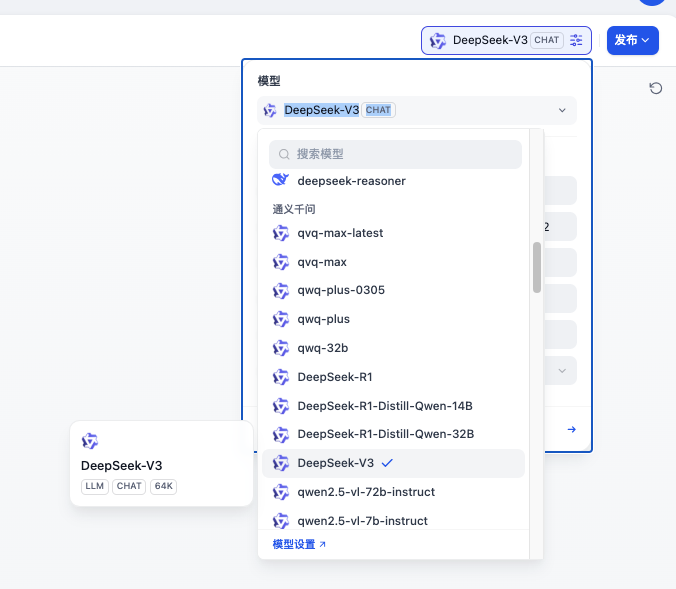Select the highlighted DeepSeek-V3 list item
Image resolution: width=676 pixels, height=589 pixels.
click(393, 463)
